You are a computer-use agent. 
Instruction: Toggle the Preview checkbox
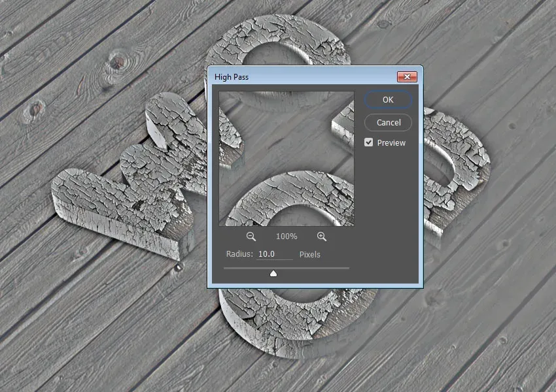[368, 142]
